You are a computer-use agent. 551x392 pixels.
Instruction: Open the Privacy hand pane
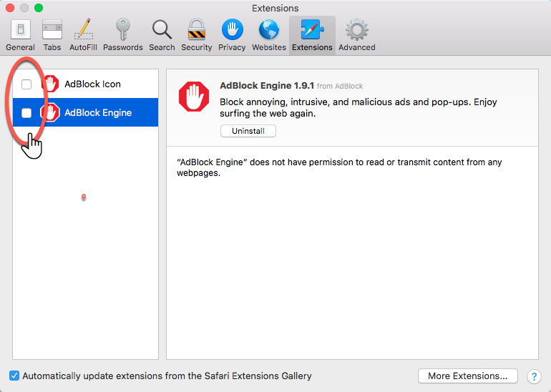(232, 35)
